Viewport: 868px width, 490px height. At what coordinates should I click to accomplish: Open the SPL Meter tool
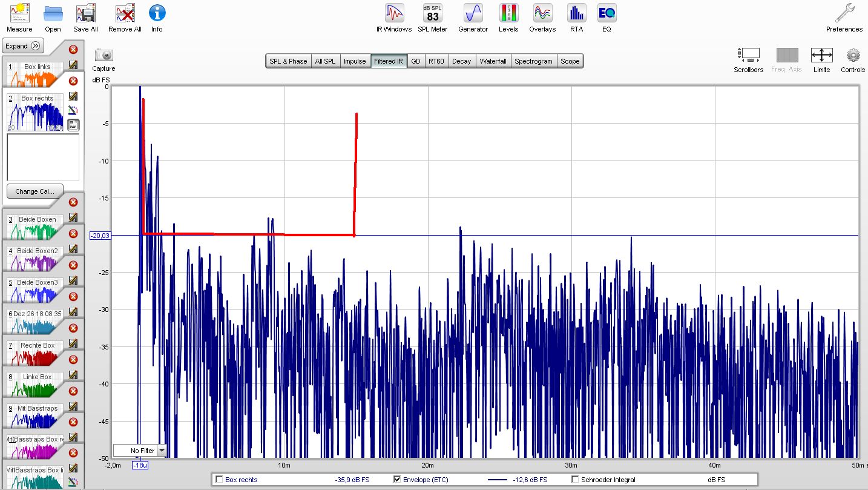tap(432, 13)
